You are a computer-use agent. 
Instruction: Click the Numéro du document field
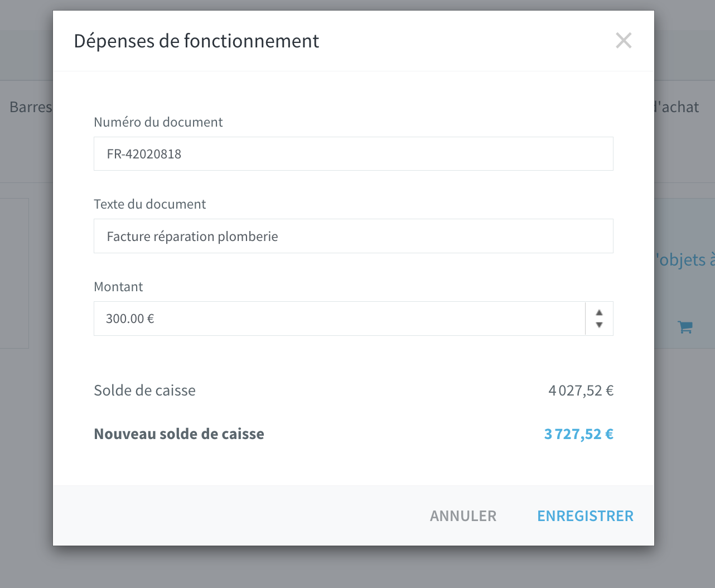tap(354, 154)
